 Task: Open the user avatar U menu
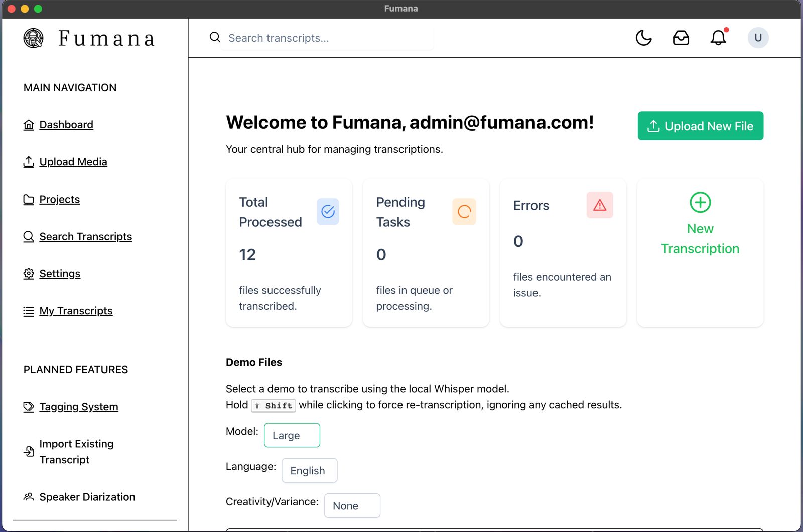[x=758, y=38]
